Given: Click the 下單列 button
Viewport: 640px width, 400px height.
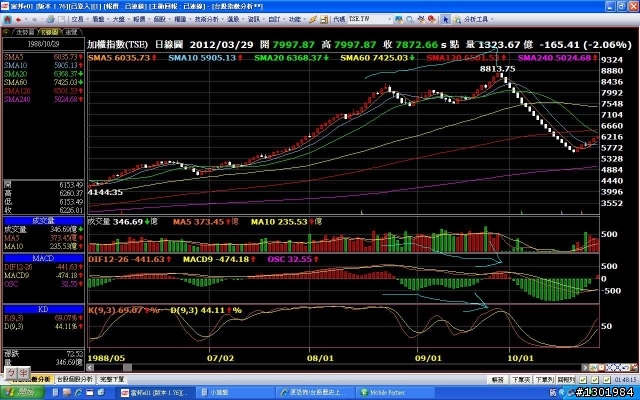Looking at the screenshot, I should pyautogui.click(x=544, y=380).
